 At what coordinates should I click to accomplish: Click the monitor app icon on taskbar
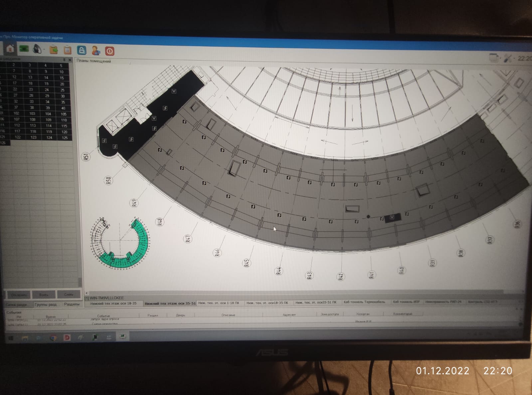point(123,336)
